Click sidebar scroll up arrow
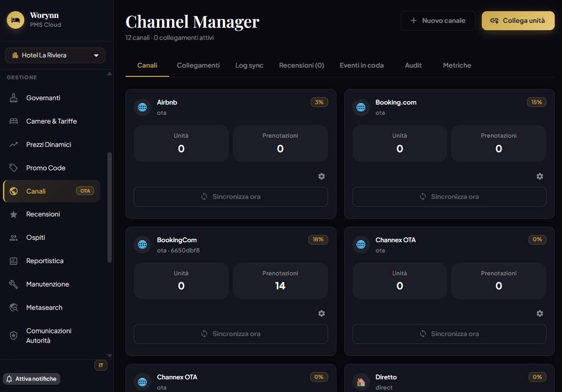This screenshot has width=562, height=392. point(110,74)
